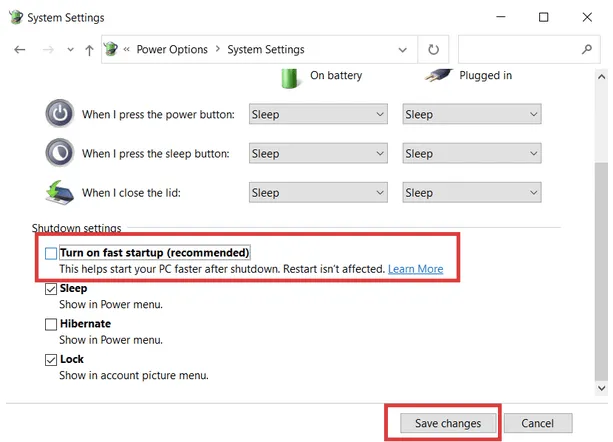Screen dimensions: 613x442
Task: Uncheck the Lock checkbox
Action: pyautogui.click(x=51, y=359)
